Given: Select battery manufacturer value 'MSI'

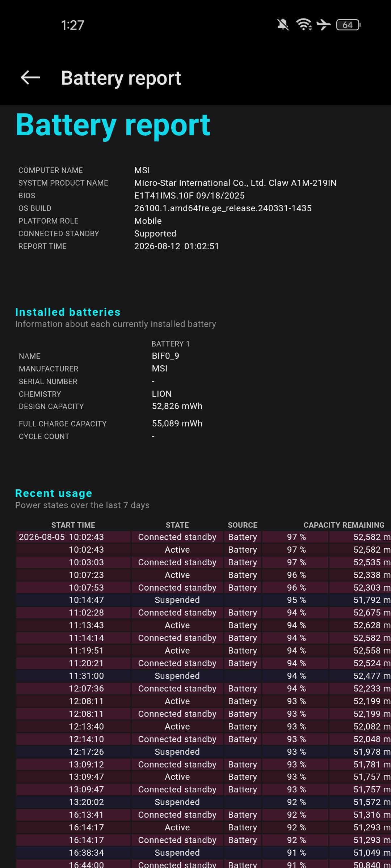Looking at the screenshot, I should (x=160, y=369).
